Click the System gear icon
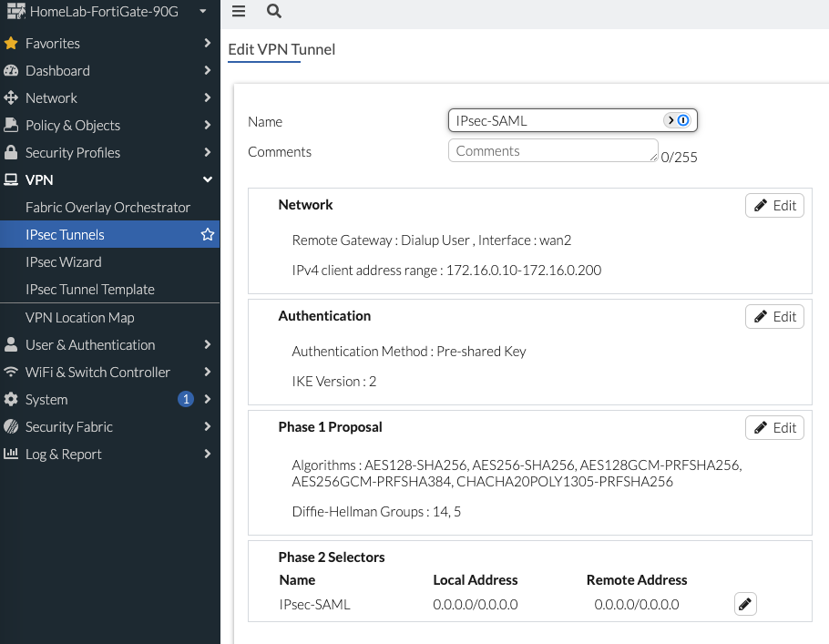The width and height of the screenshot is (829, 644). (x=14, y=399)
